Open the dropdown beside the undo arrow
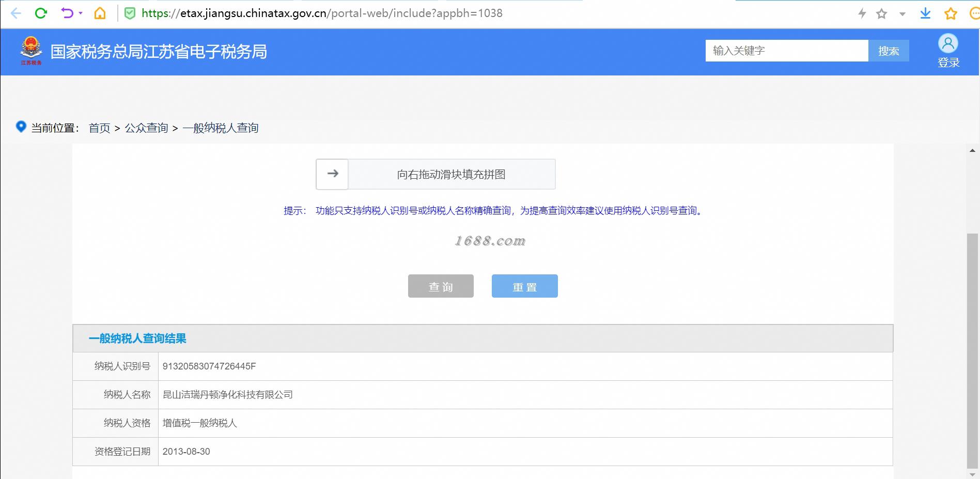This screenshot has height=479, width=980. 81,13
